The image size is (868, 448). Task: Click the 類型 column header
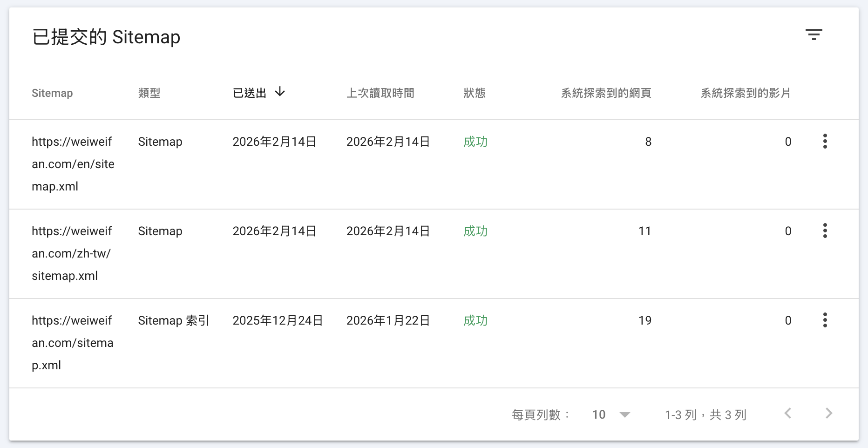pos(149,93)
